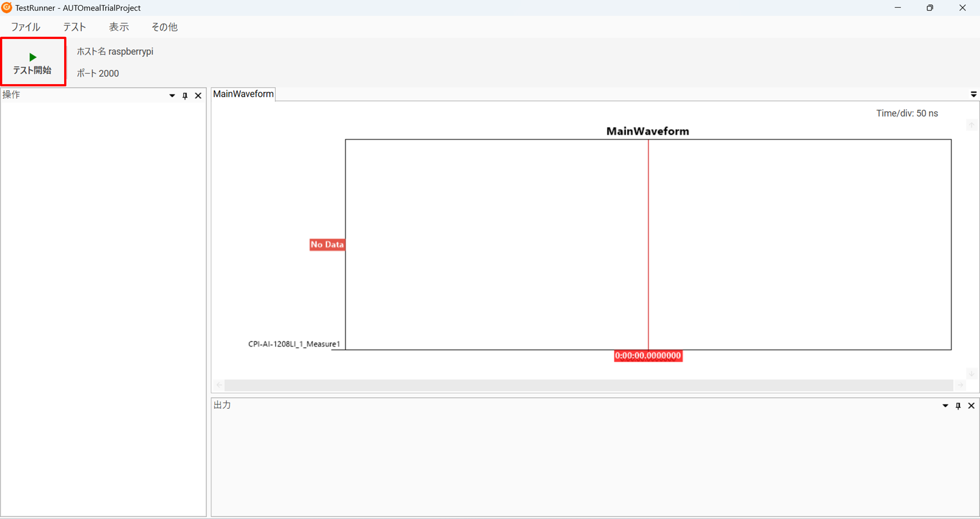Close the 操作 panel
Screen dimensions: 980x519
198,96
